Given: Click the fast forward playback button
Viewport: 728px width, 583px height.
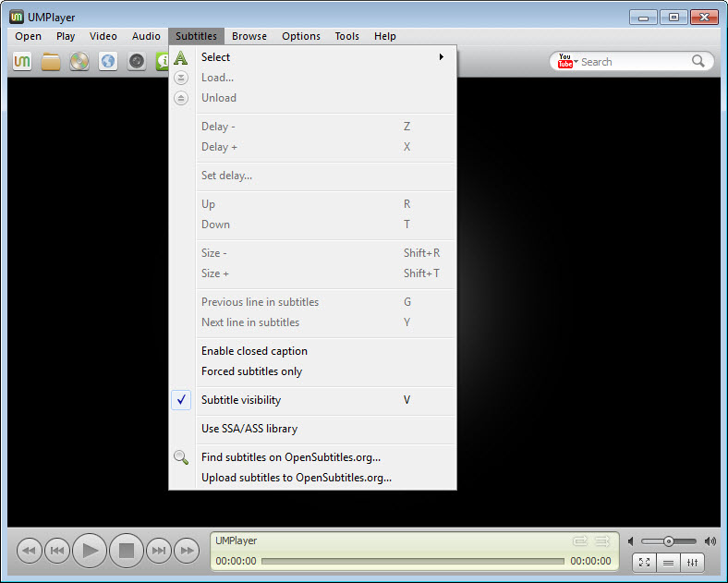Looking at the screenshot, I should (187, 551).
